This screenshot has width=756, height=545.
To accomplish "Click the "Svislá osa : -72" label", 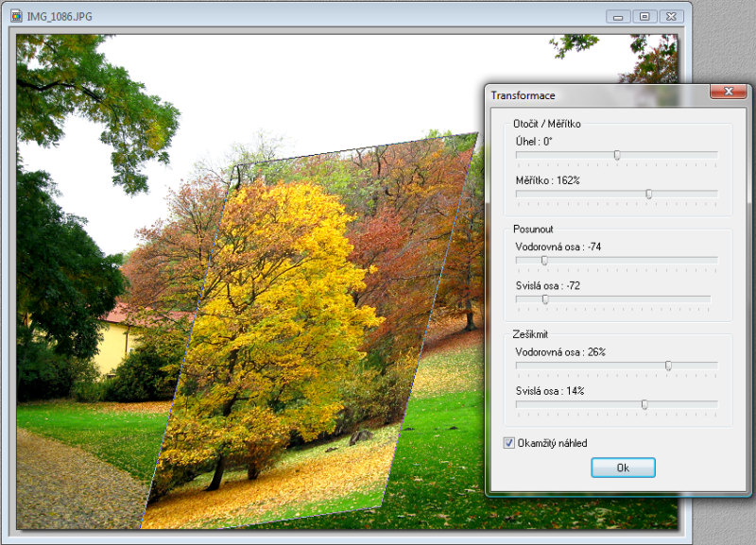I will 548,286.
